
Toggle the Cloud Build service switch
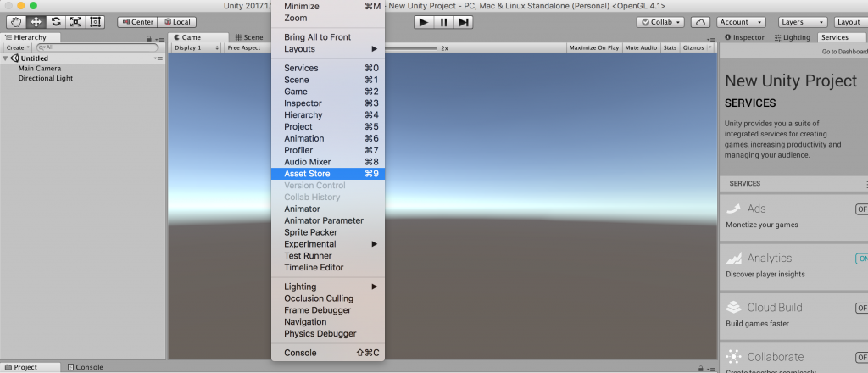coord(861,308)
